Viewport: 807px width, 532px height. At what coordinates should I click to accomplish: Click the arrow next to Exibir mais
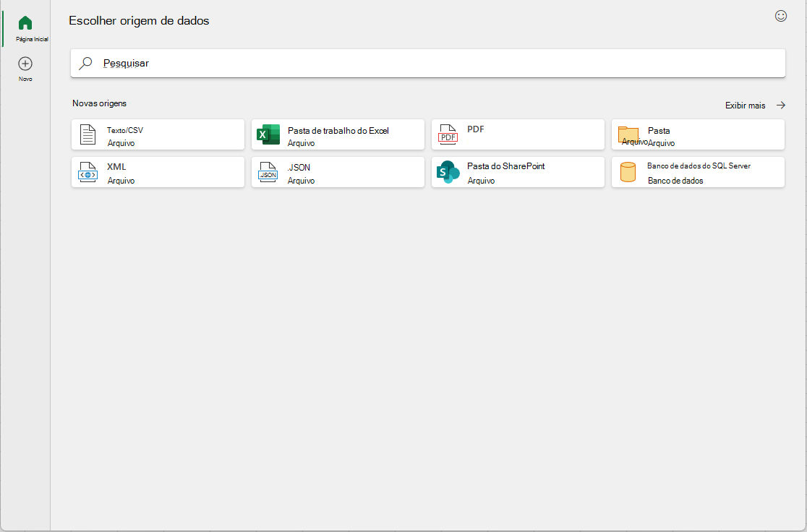781,106
